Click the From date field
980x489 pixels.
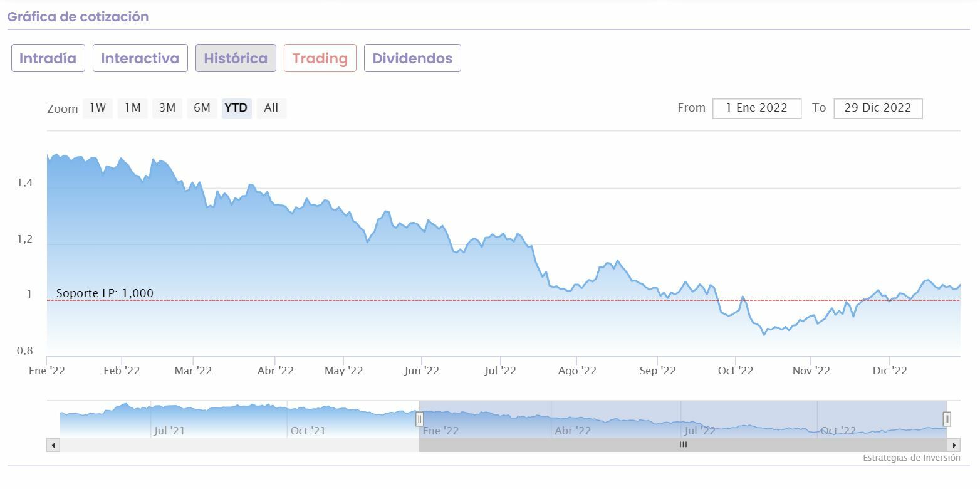(756, 108)
